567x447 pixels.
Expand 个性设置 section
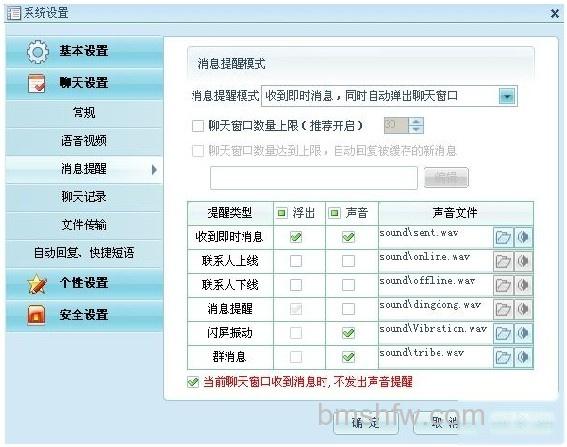tap(84, 283)
